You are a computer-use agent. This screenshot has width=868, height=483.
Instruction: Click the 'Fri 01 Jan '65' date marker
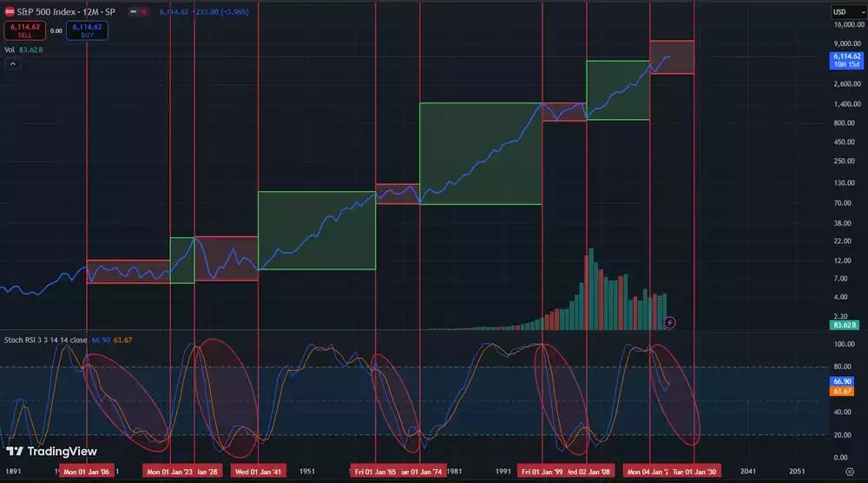click(375, 472)
